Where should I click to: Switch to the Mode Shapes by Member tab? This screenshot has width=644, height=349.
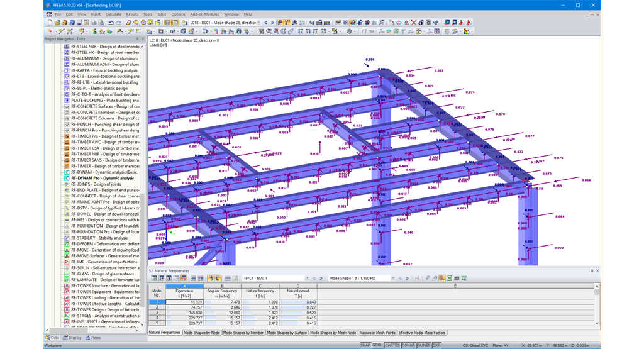pyautogui.click(x=243, y=333)
